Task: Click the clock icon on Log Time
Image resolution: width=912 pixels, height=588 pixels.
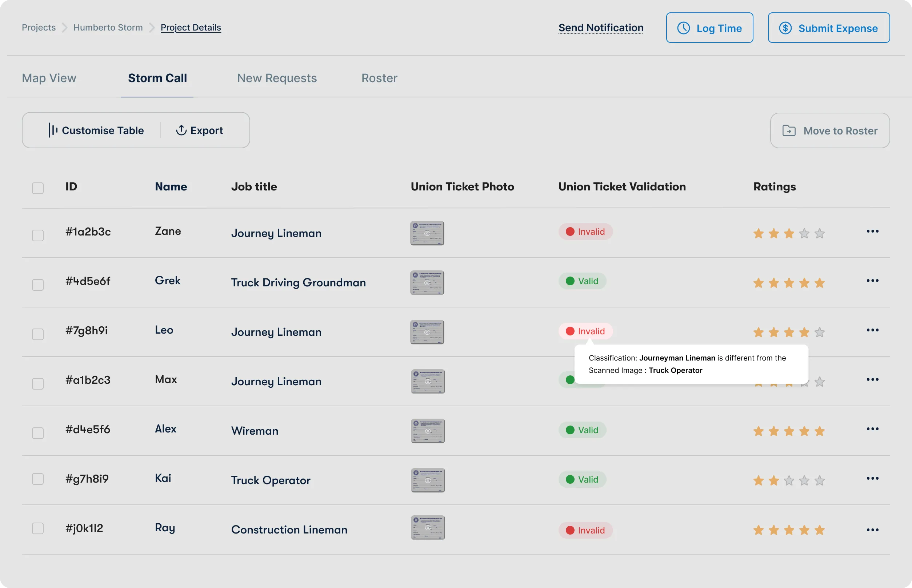Action: (683, 28)
